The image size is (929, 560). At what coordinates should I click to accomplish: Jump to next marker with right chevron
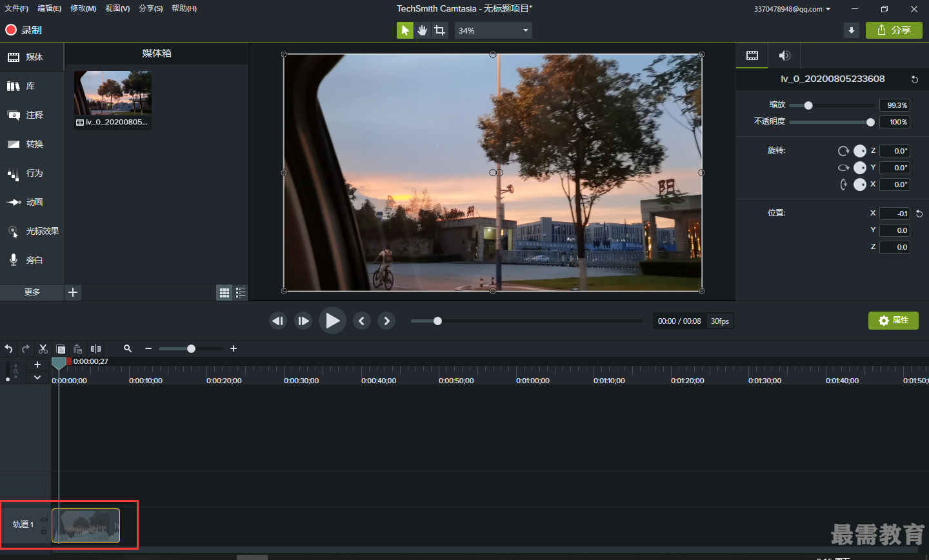coord(386,321)
